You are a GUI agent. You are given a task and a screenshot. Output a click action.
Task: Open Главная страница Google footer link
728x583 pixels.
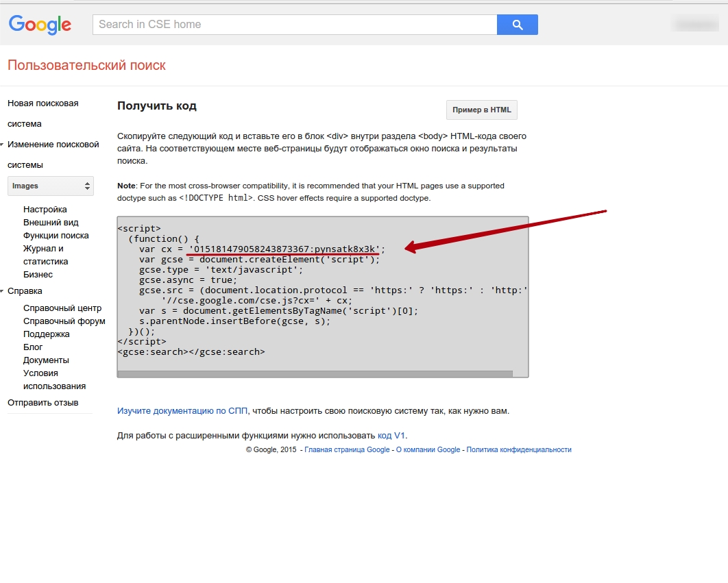[347, 450]
